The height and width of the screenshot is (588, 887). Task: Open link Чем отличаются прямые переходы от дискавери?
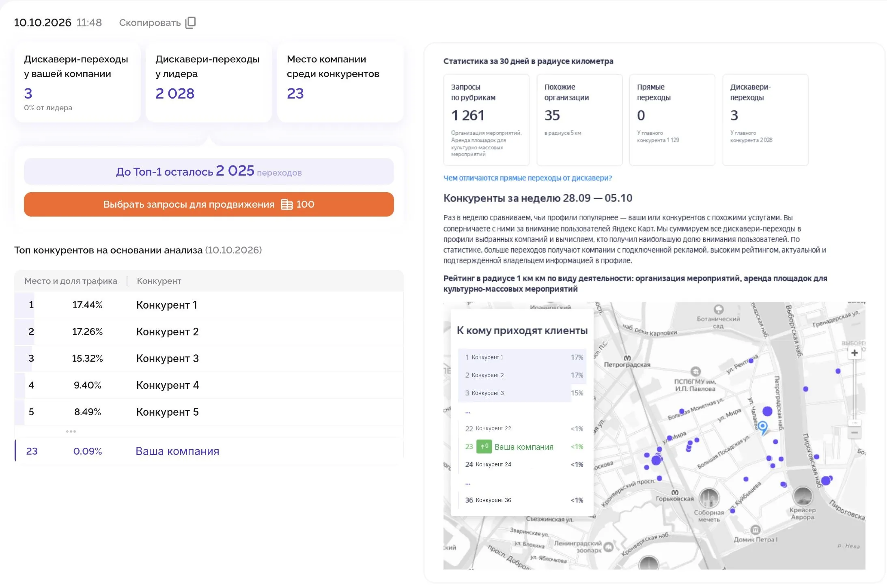click(x=527, y=178)
